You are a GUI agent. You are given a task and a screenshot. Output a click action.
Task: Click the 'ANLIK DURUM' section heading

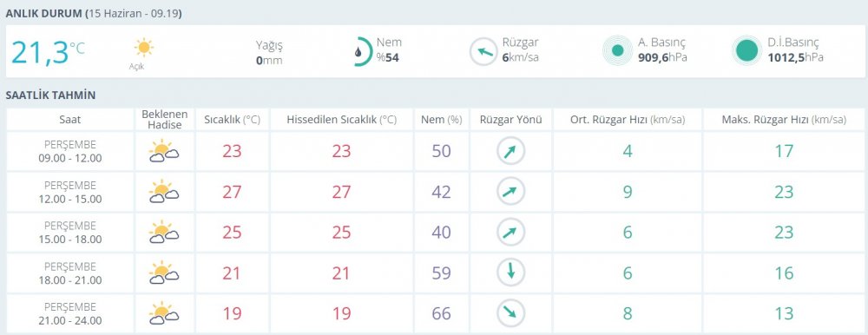click(44, 14)
